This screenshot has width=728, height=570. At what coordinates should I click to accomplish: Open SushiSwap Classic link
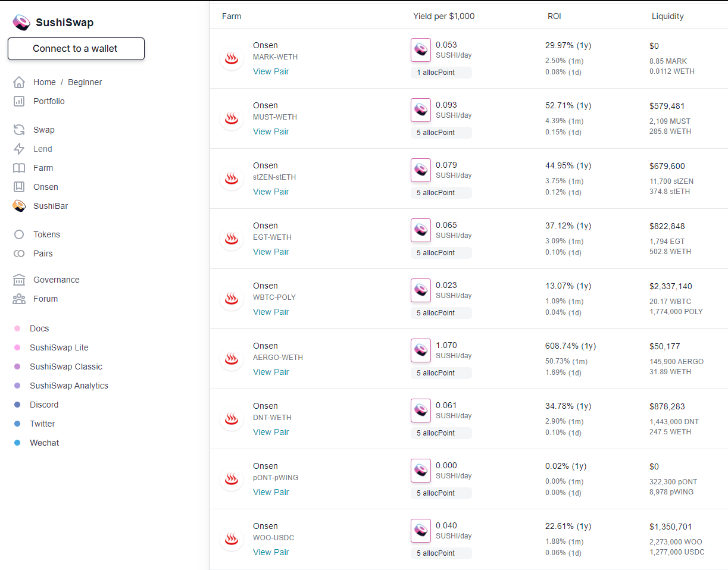(x=66, y=367)
